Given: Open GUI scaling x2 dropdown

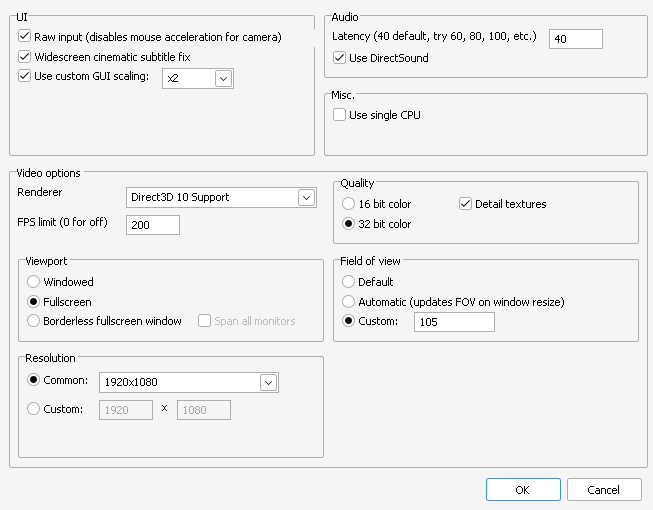Looking at the screenshot, I should [x=223, y=78].
